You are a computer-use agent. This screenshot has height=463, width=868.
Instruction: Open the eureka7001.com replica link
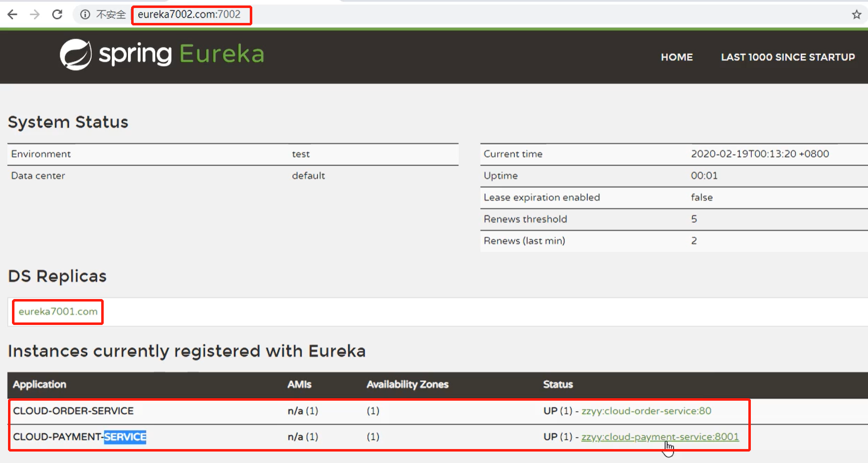coord(58,311)
